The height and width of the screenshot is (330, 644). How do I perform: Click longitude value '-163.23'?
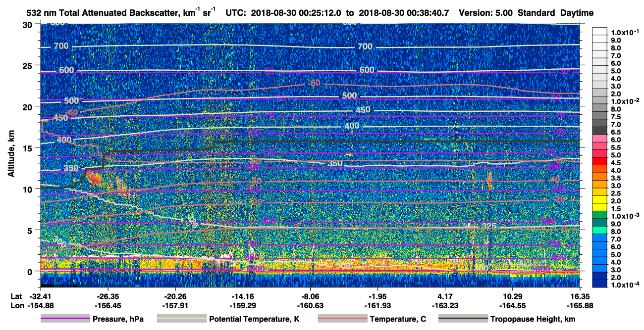445,305
